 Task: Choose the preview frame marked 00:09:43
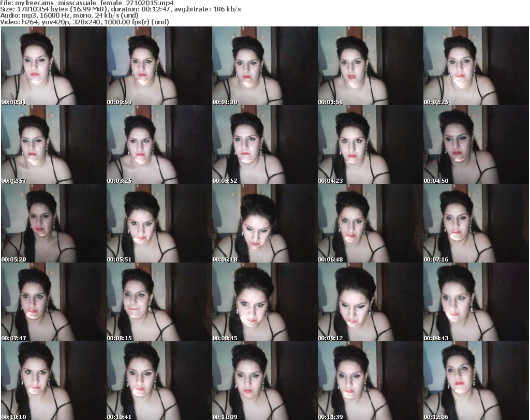[476, 302]
